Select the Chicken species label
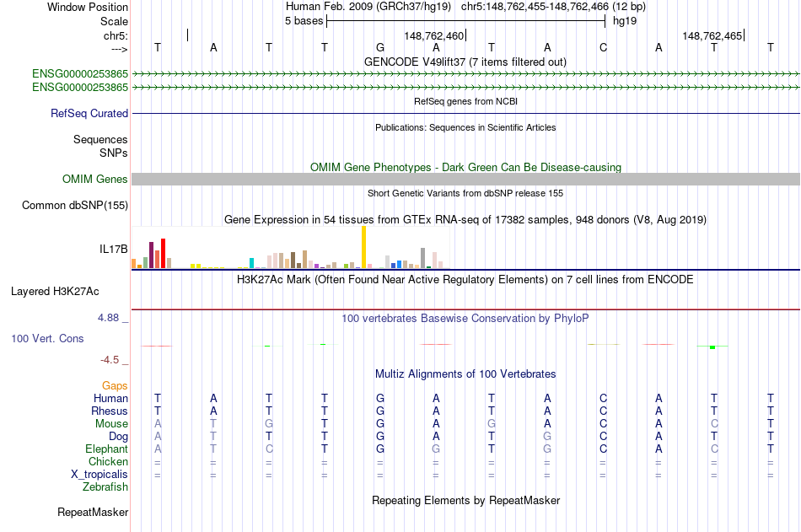 108,461
